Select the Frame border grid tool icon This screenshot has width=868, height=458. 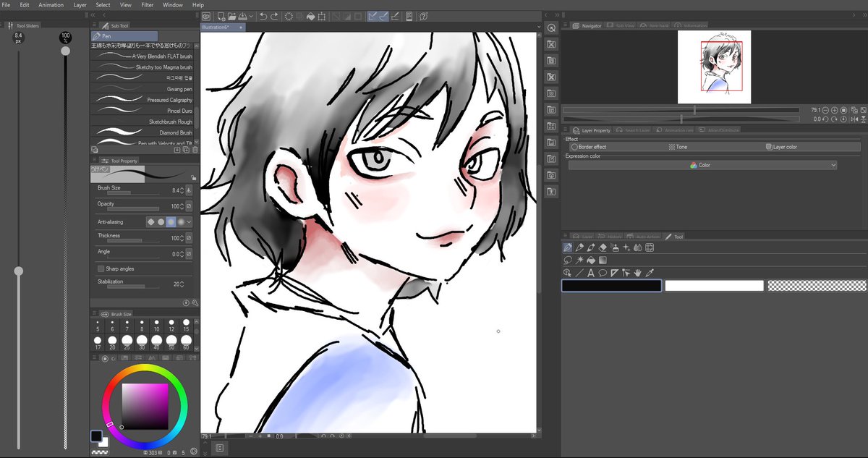pos(650,247)
